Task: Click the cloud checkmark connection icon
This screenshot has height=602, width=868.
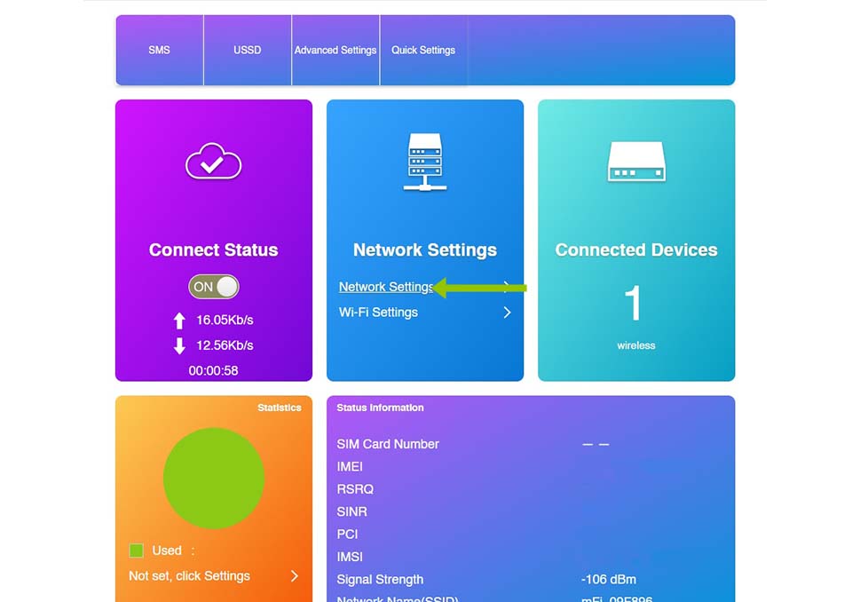Action: pyautogui.click(x=213, y=163)
